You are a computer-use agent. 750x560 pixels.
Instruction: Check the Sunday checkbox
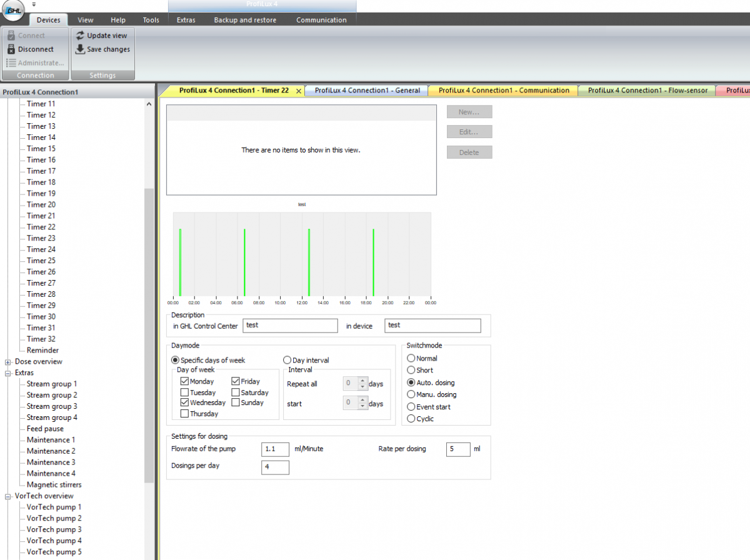(x=236, y=403)
